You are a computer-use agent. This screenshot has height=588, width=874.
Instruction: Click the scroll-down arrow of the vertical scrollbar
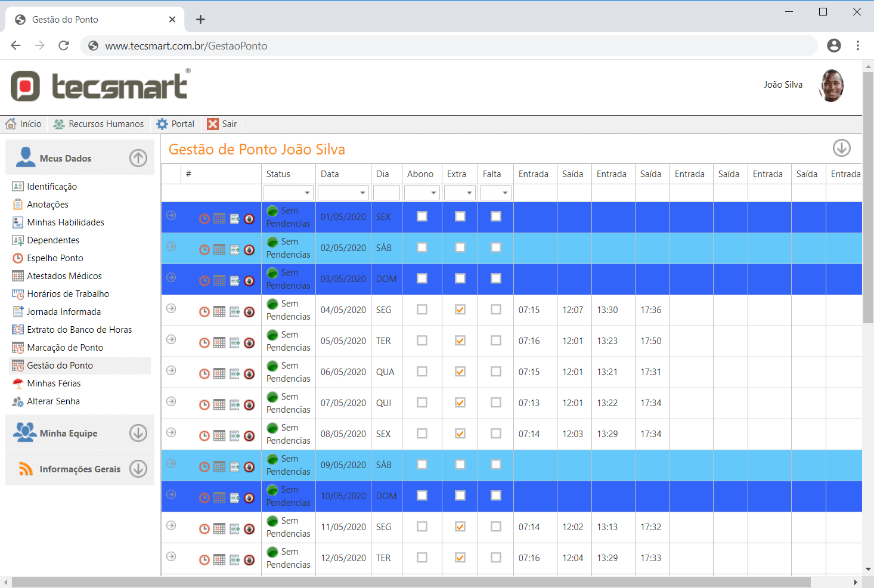(868, 570)
